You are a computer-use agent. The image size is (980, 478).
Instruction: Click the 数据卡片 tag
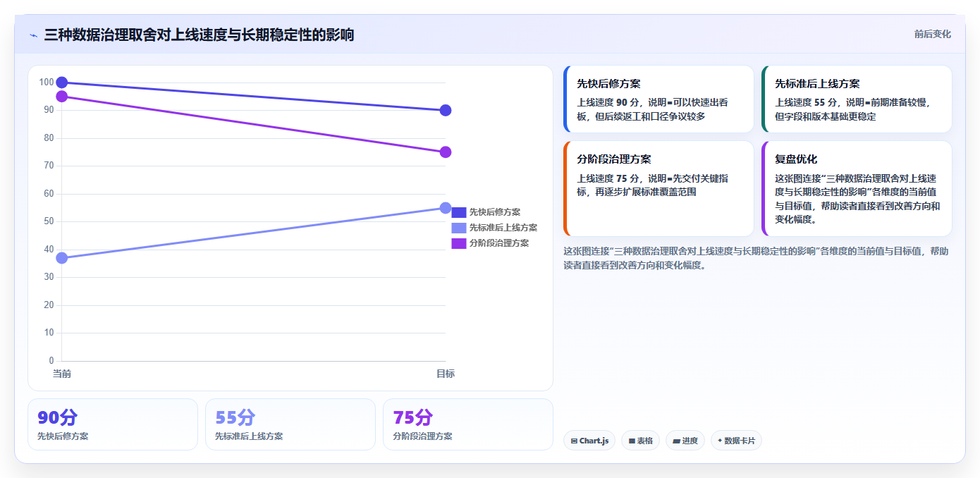(x=736, y=441)
